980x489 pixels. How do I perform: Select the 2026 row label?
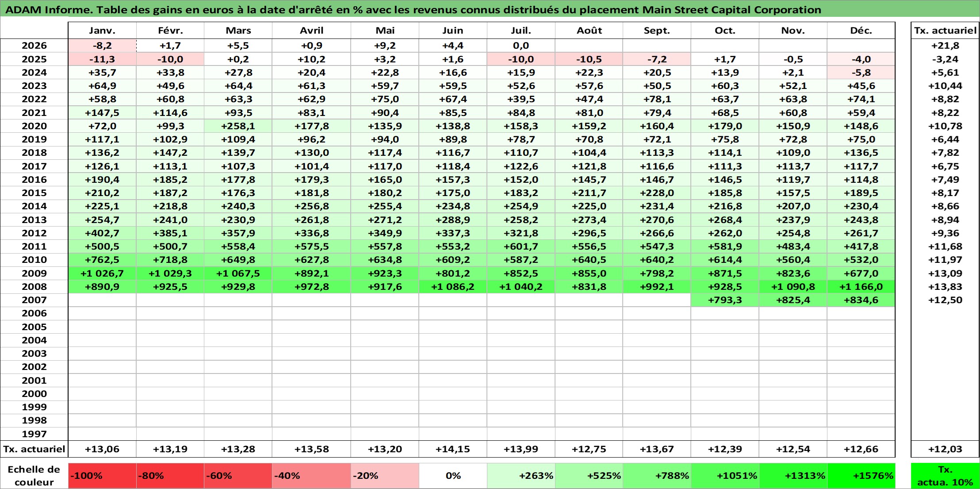tap(34, 46)
